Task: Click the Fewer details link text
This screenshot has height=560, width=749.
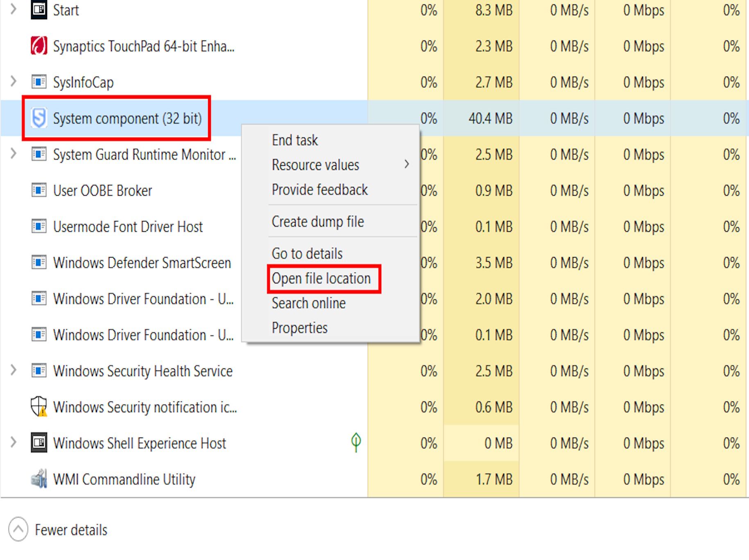Action: tap(71, 530)
